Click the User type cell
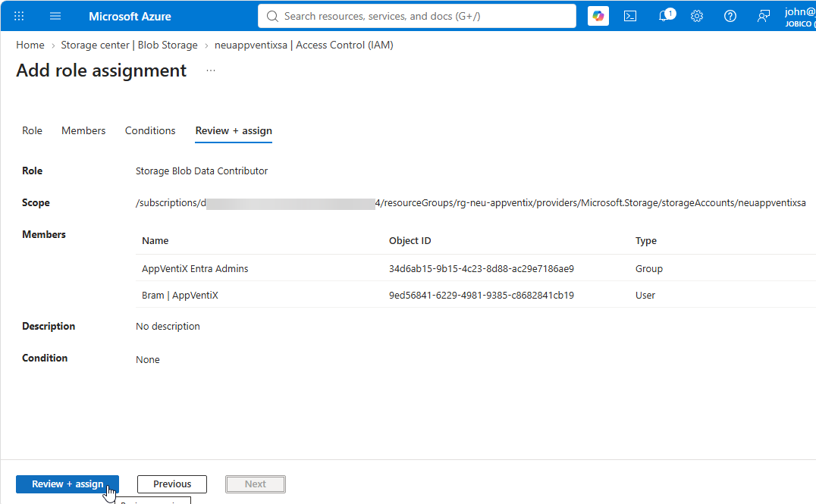The height and width of the screenshot is (504, 816). 645,295
